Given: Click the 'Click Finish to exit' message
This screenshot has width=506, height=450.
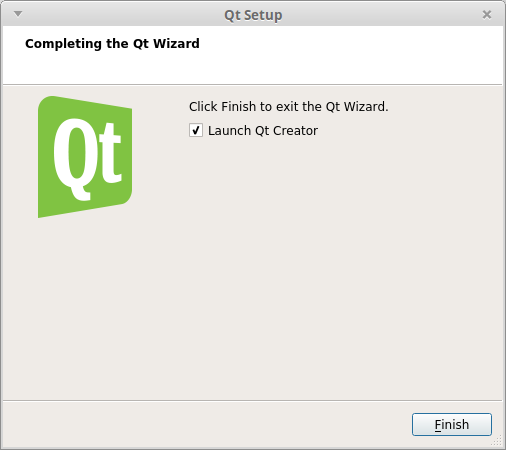Looking at the screenshot, I should 289,107.
